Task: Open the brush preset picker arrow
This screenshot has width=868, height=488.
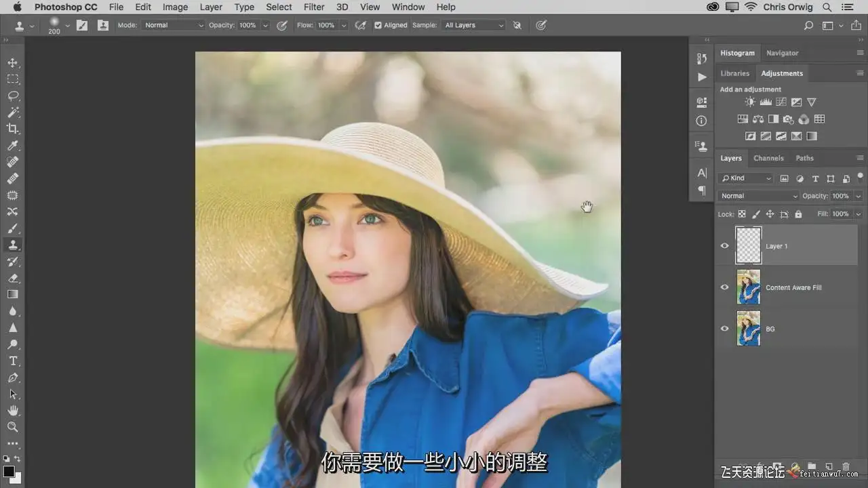Action: tap(67, 26)
